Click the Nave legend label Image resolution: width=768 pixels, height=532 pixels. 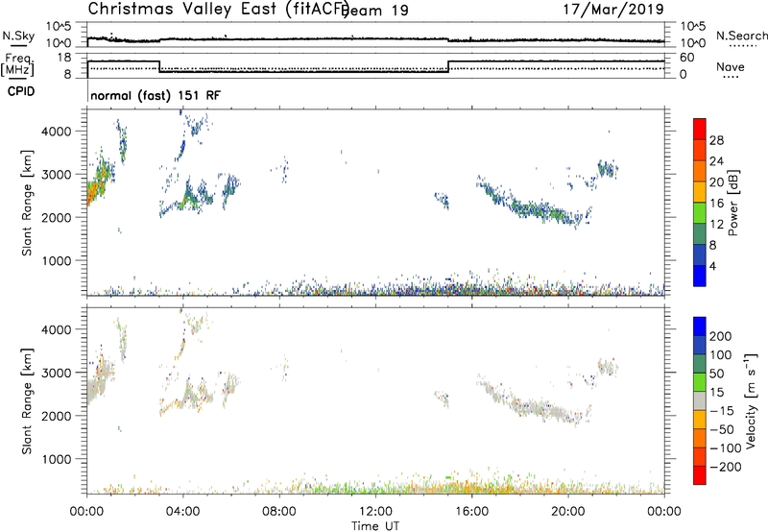(x=731, y=66)
